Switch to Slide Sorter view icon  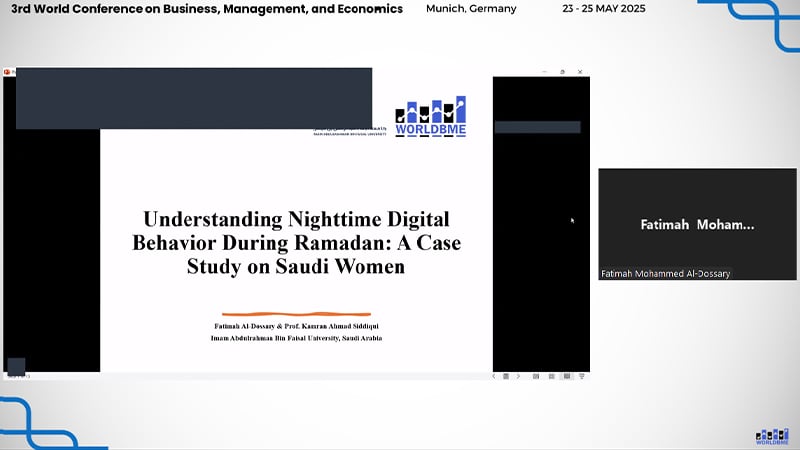click(x=551, y=376)
